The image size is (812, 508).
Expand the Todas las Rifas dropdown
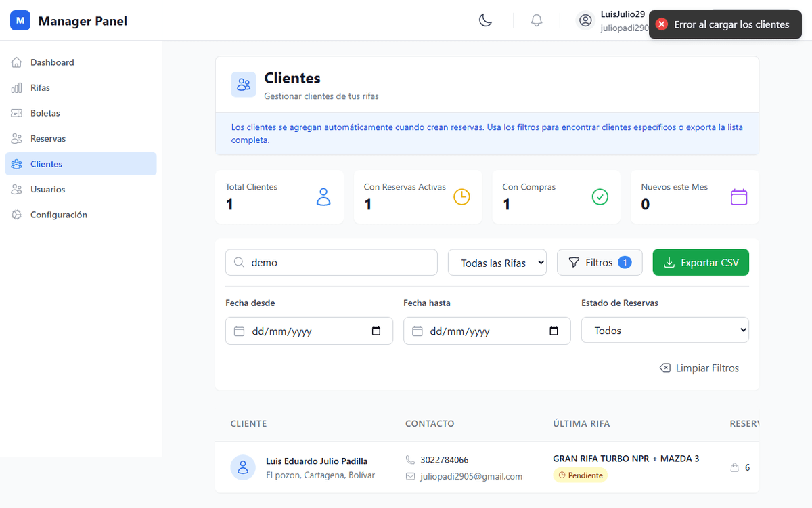[x=497, y=263]
